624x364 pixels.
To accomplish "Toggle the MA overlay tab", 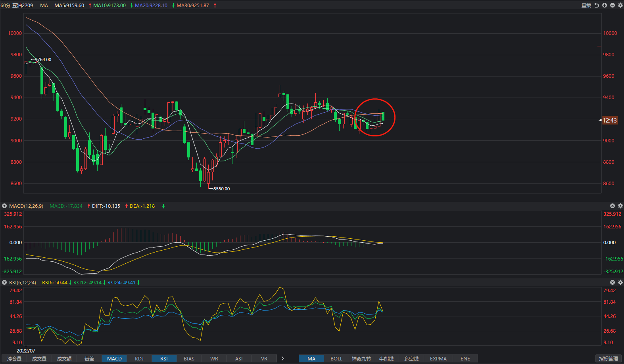I will pyautogui.click(x=311, y=358).
